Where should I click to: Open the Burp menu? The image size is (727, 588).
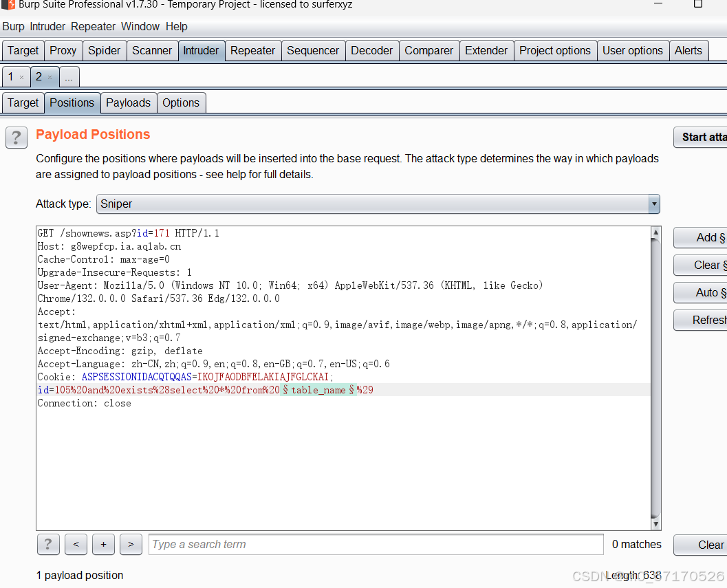click(x=13, y=26)
